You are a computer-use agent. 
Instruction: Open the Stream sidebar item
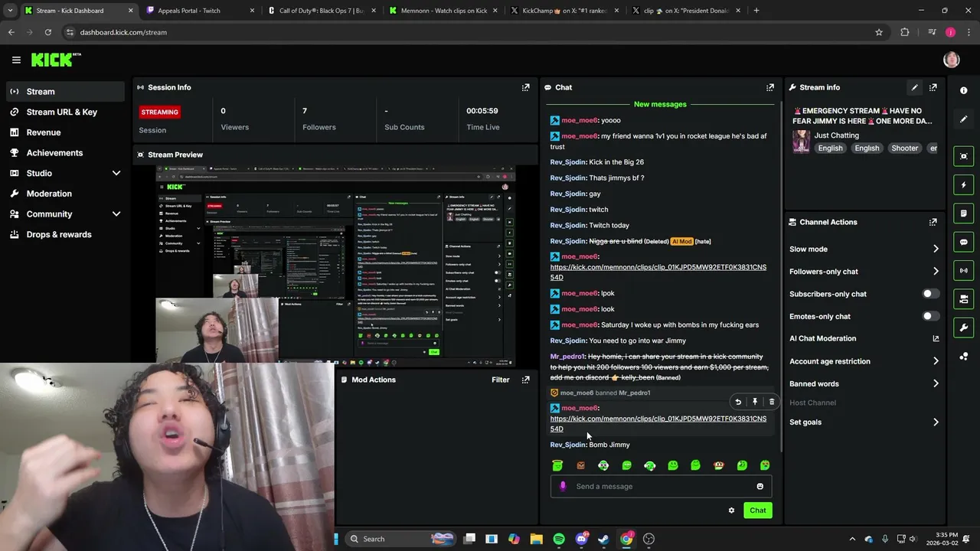[65, 91]
